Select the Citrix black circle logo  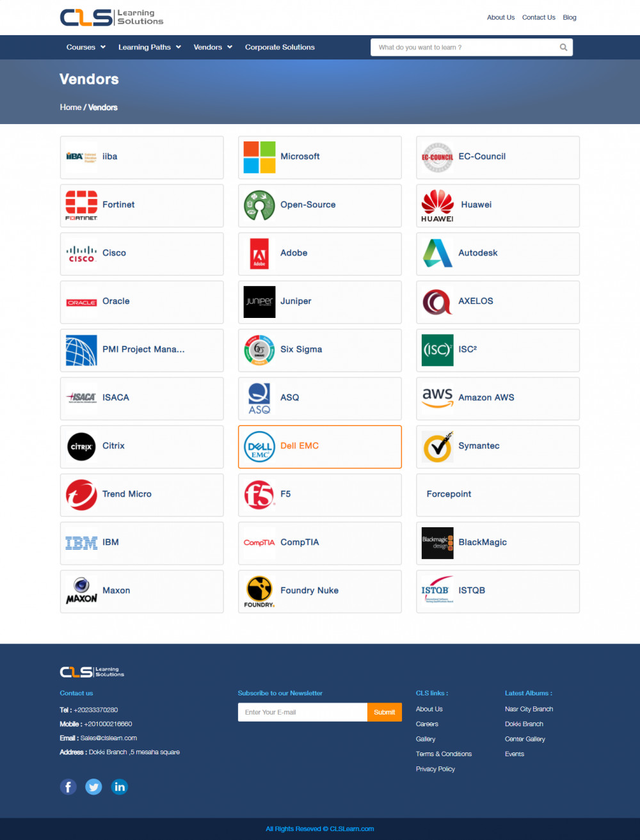(81, 447)
